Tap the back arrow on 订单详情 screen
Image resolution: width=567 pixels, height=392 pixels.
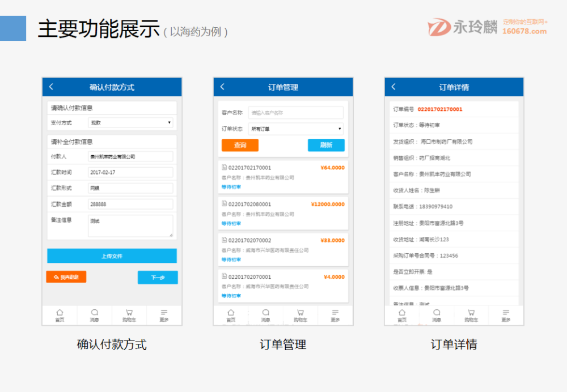pos(394,87)
